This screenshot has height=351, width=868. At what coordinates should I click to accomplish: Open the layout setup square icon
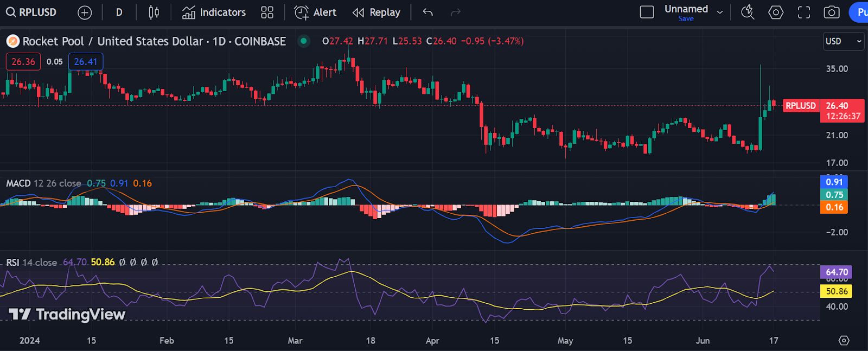(x=647, y=12)
